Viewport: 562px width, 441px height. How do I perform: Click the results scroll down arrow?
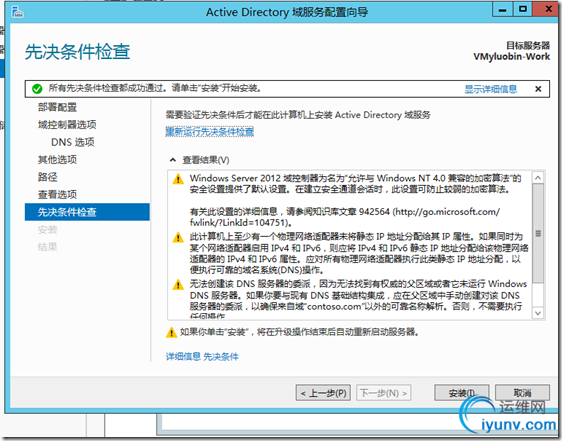[x=538, y=313]
